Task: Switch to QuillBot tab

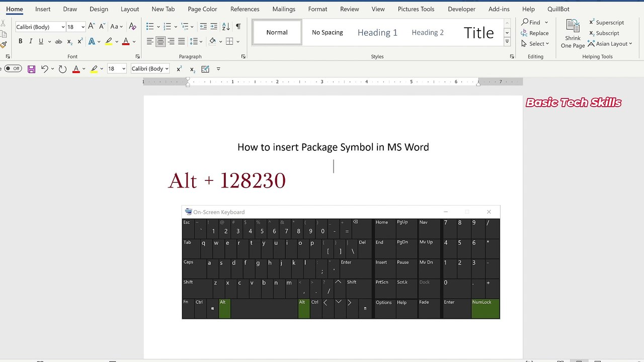Action: [x=558, y=9]
